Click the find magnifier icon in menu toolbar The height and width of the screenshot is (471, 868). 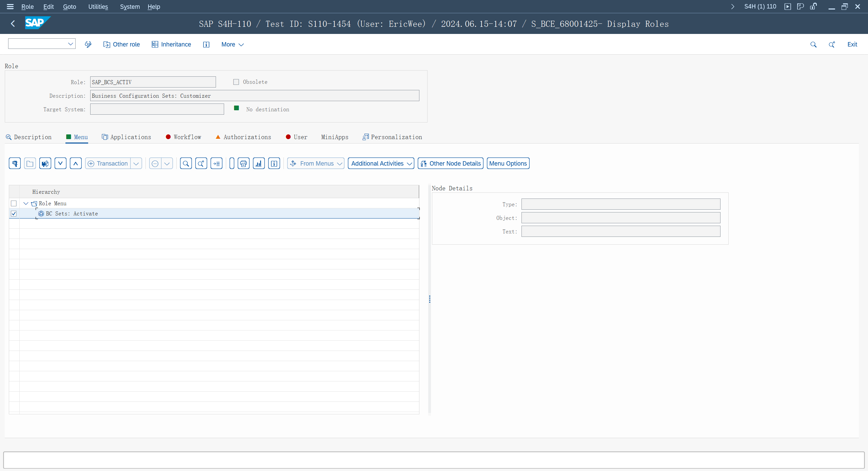(186, 164)
